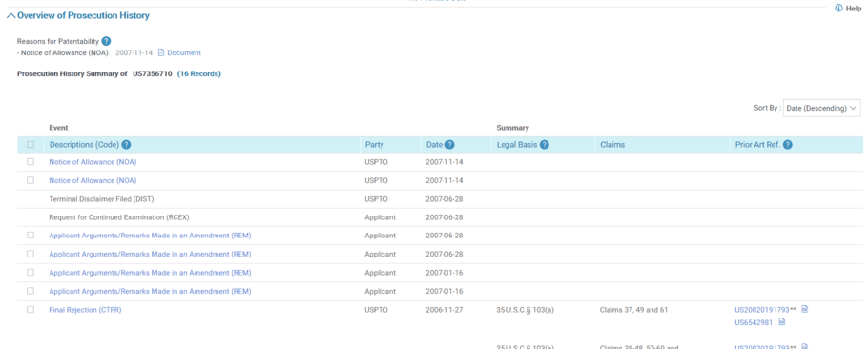
Task: Click help icon beside Reasons for Patentability
Action: click(106, 41)
